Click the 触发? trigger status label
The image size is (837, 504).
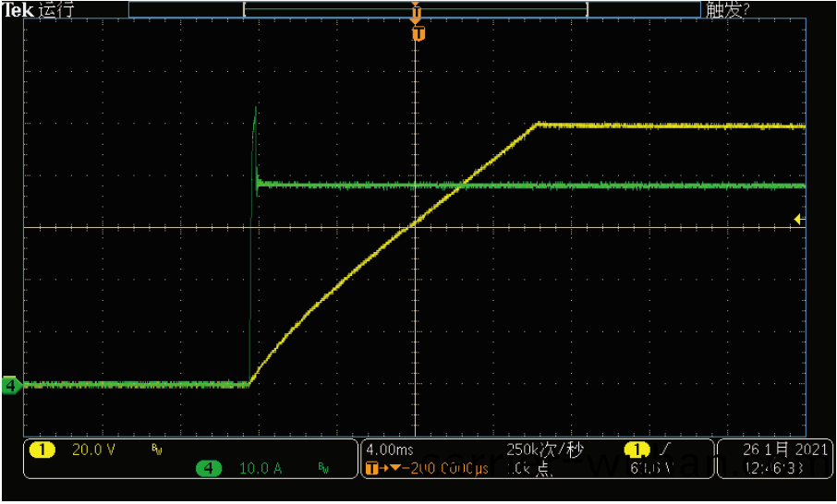[727, 10]
